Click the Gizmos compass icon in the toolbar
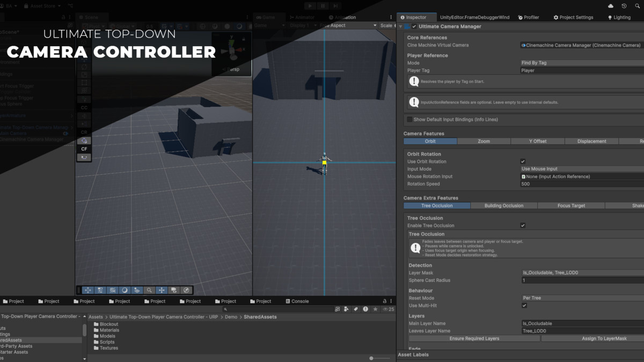 186,290
